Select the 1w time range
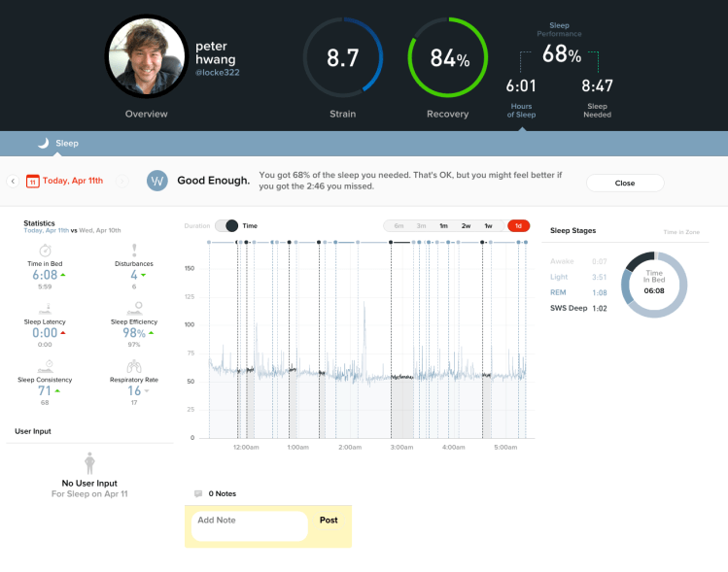Viewport: 728px width, 572px height. [489, 226]
